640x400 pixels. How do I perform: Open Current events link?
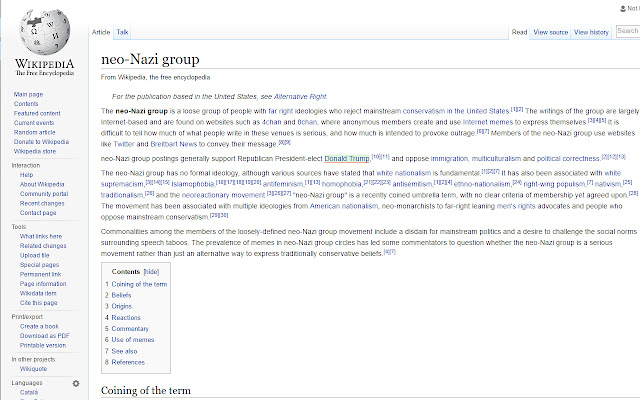point(34,122)
